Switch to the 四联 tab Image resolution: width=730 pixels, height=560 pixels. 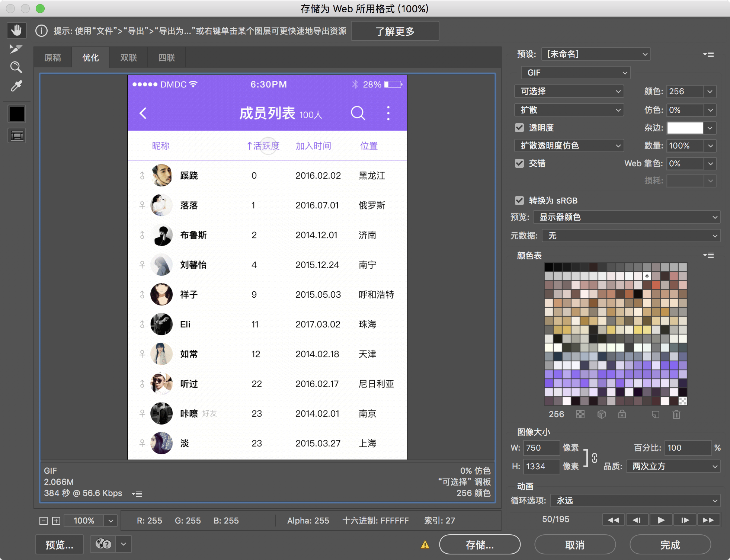coord(166,57)
